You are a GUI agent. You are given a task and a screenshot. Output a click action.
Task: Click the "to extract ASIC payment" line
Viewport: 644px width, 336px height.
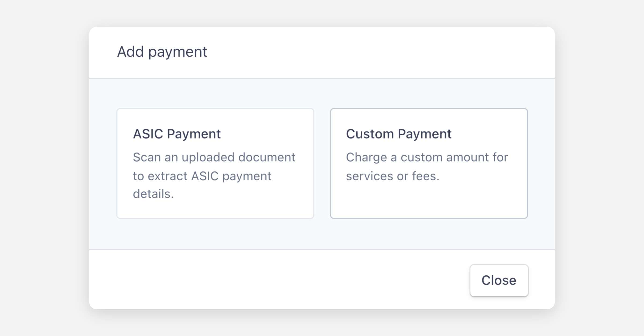coord(202,176)
